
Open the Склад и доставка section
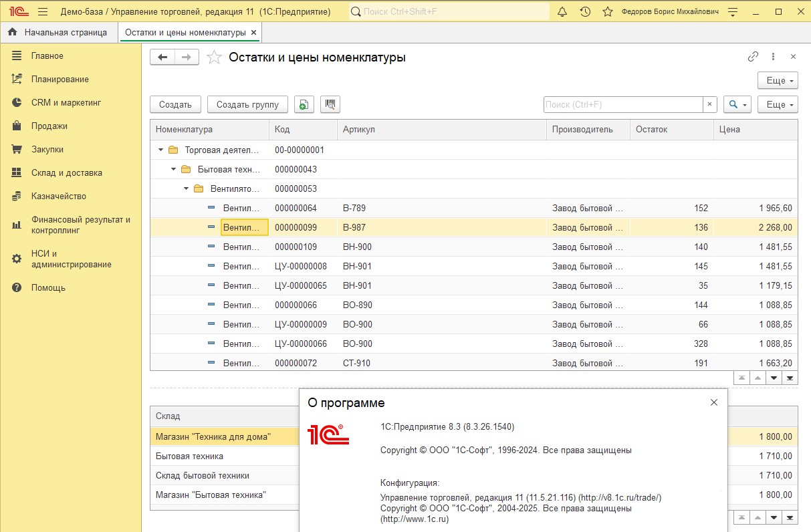pos(66,173)
